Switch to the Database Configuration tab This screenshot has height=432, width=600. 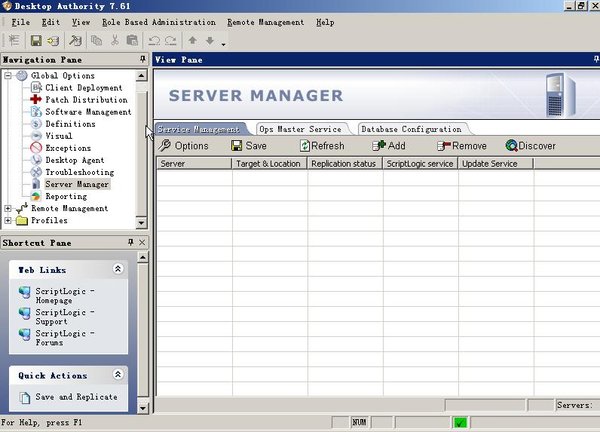coord(411,129)
